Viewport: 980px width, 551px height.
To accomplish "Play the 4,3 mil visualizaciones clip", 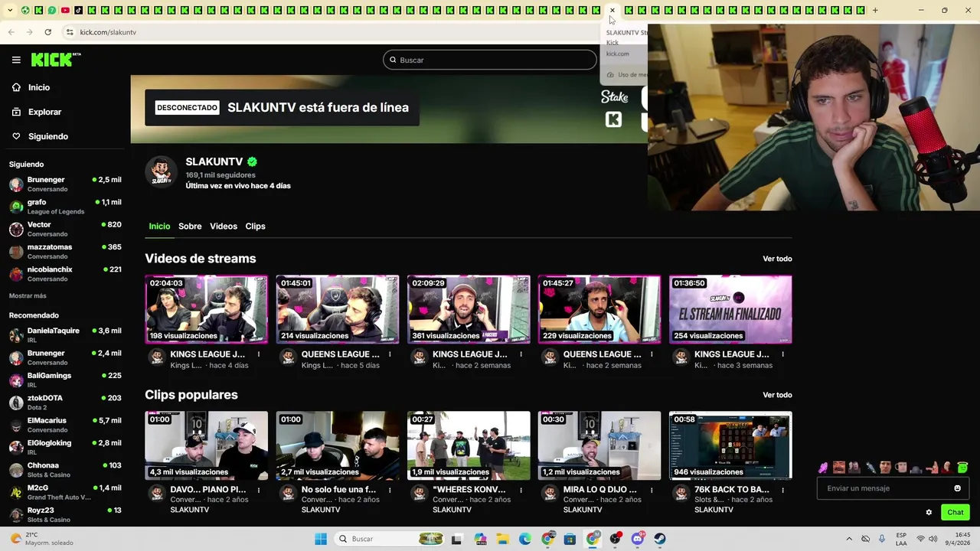I will tap(207, 445).
